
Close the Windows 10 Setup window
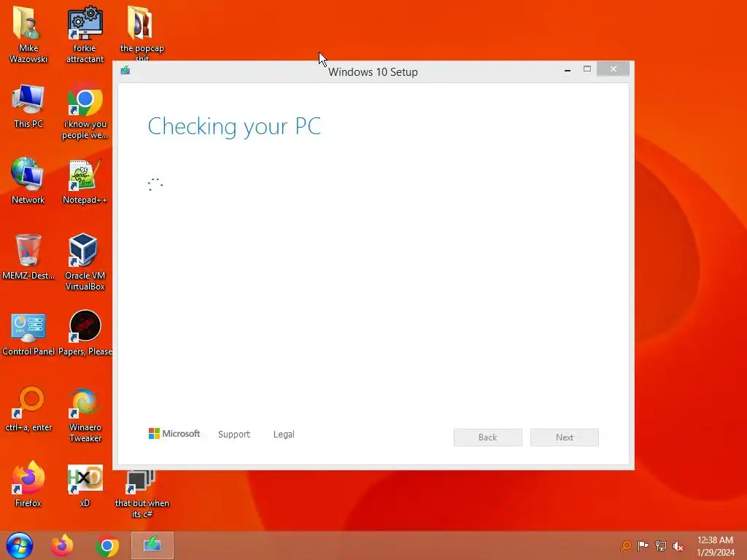(x=613, y=69)
